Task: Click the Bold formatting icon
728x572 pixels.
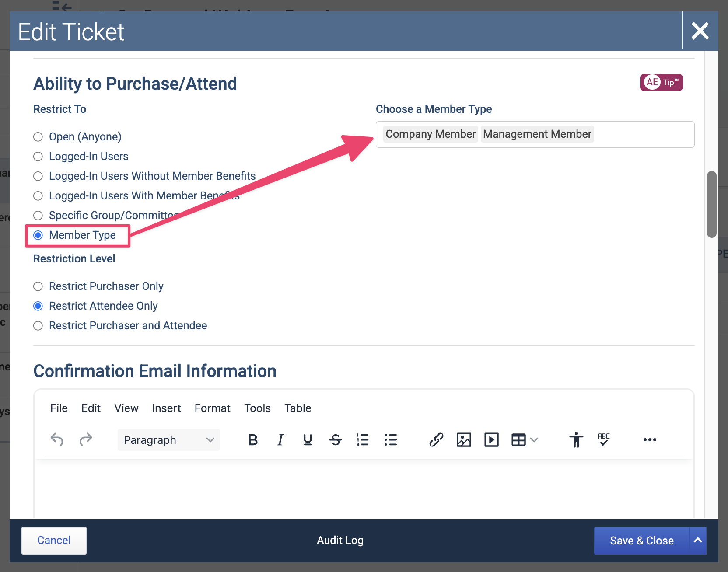Action: click(x=252, y=440)
